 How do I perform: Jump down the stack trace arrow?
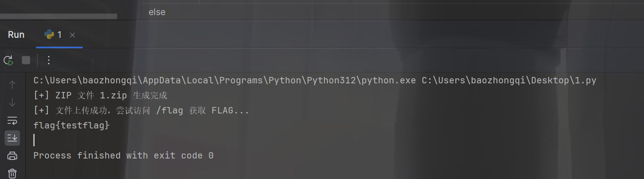point(12,102)
